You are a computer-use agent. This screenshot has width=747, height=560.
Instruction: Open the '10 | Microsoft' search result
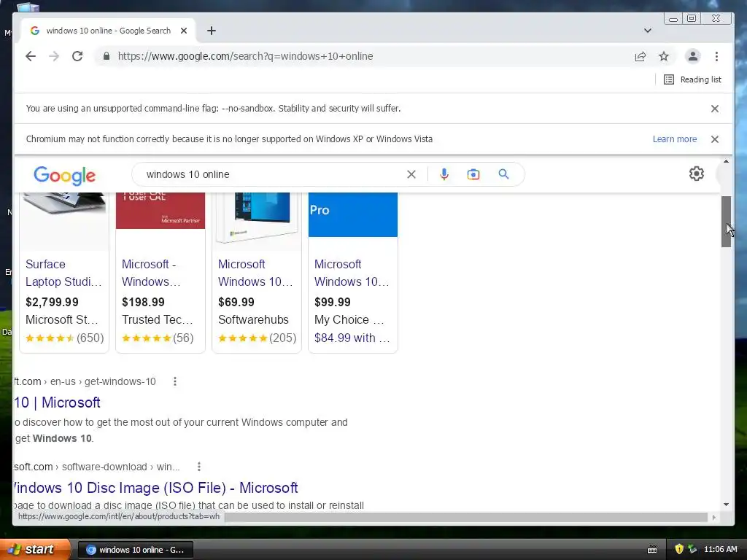[57, 402]
